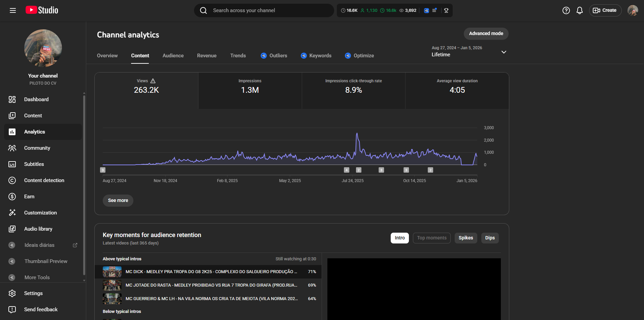This screenshot has width=644, height=320.
Task: Open the Audio library sidebar item
Action: click(38, 229)
